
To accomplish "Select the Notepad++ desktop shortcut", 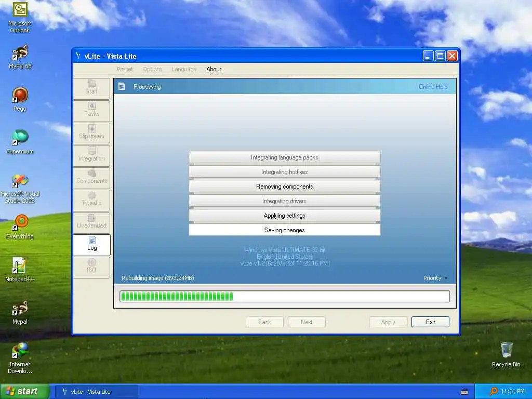I will click(20, 270).
